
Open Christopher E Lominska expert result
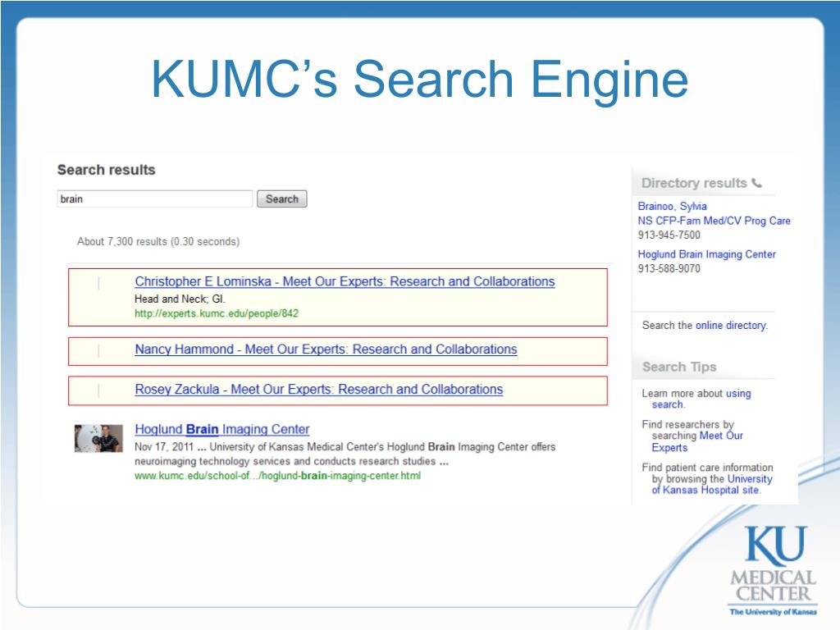345,281
